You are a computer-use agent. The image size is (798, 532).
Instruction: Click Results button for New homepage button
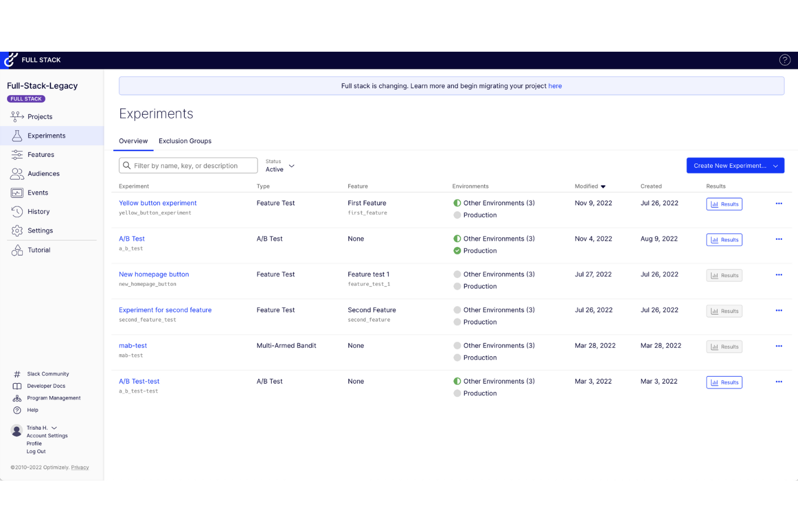724,275
